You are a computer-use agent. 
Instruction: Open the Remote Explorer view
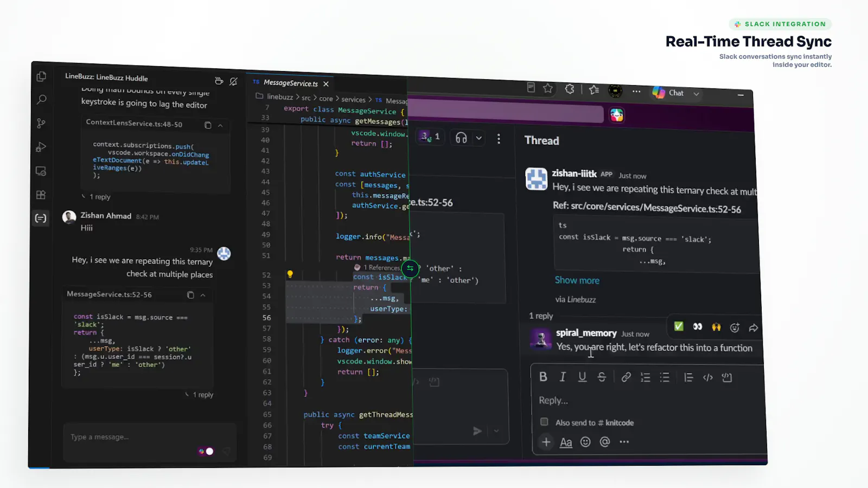(x=41, y=171)
